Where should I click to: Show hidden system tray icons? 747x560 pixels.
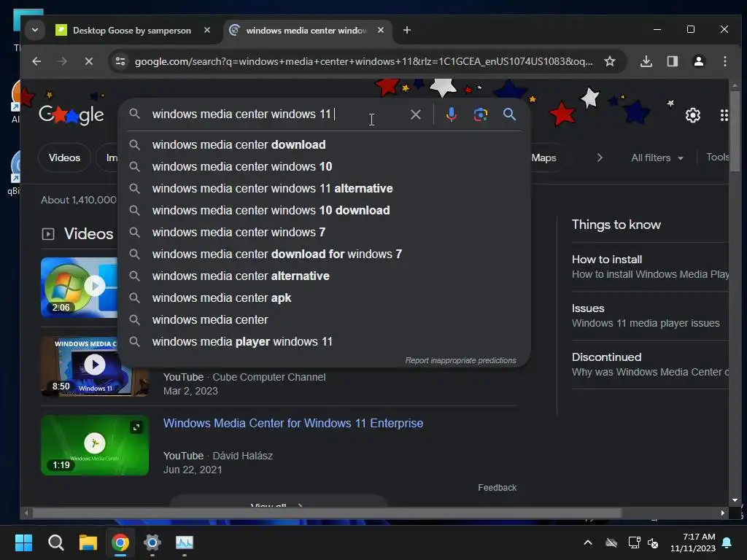(588, 542)
